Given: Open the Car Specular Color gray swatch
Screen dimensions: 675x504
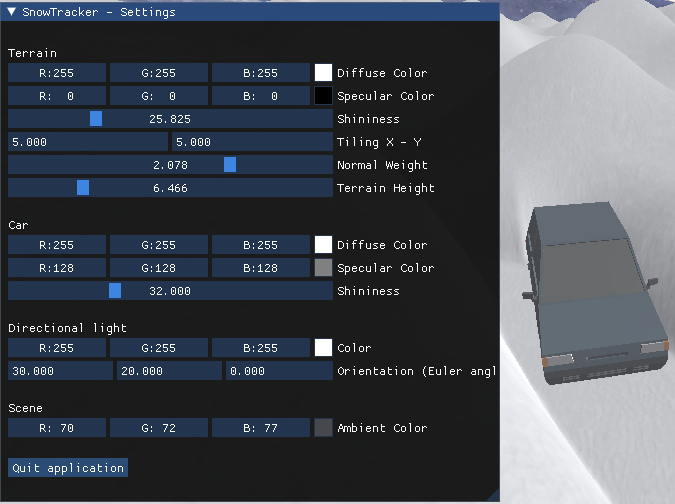Looking at the screenshot, I should [323, 268].
